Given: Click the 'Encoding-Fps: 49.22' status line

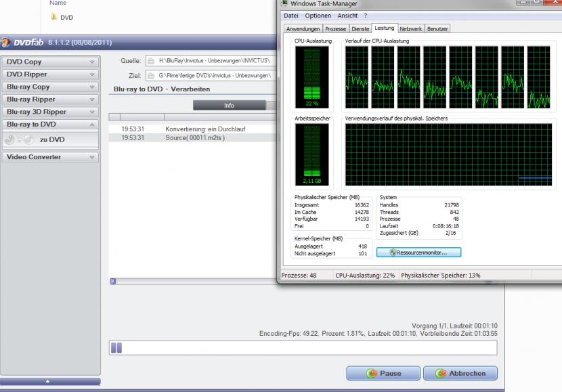Looking at the screenshot, I should click(378, 334).
